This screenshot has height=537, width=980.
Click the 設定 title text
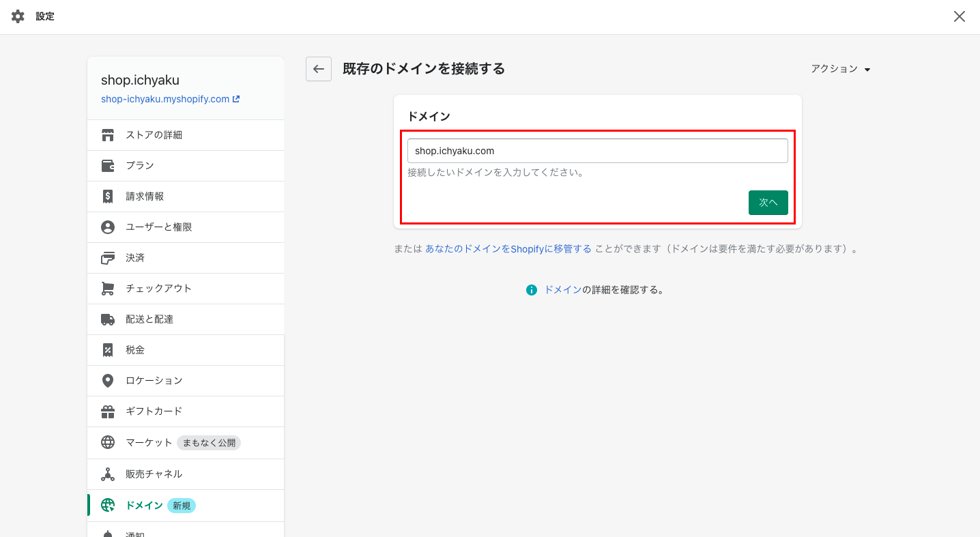pyautogui.click(x=45, y=16)
